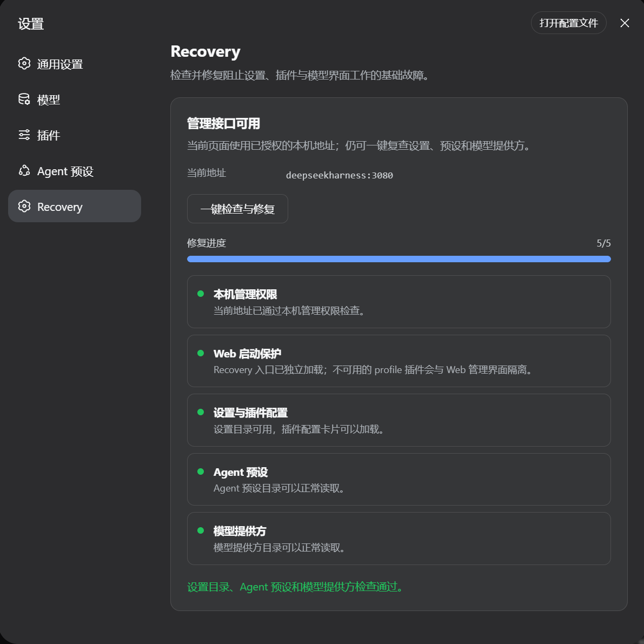
Task: Click the green dot beside 模型提供方
Action: pos(201,530)
